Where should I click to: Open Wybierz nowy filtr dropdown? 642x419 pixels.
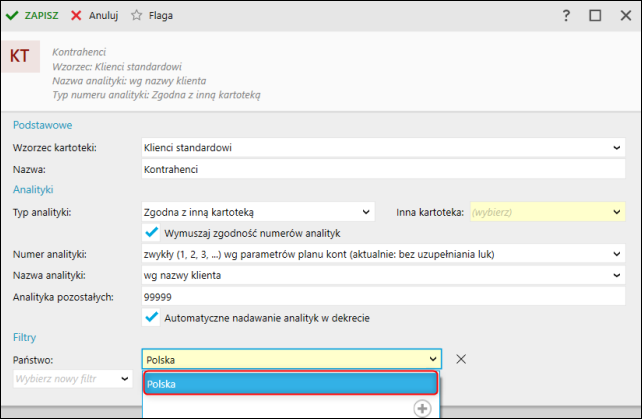coord(124,379)
